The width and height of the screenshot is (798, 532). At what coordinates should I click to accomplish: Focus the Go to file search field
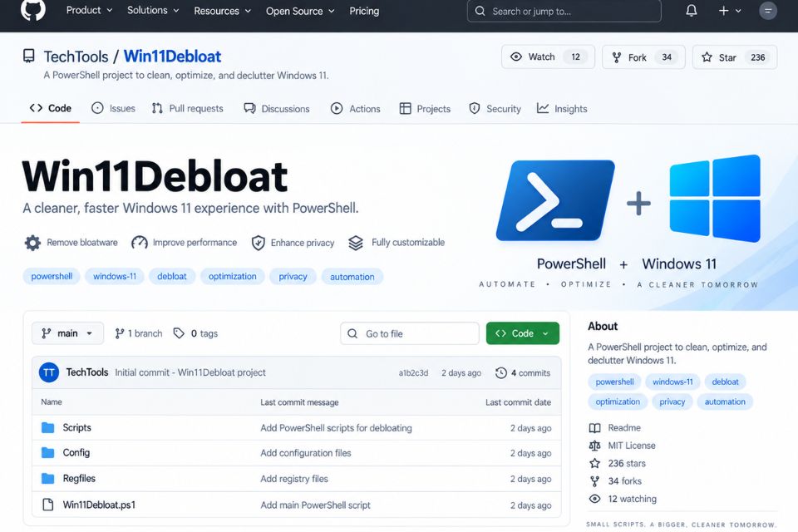(410, 333)
